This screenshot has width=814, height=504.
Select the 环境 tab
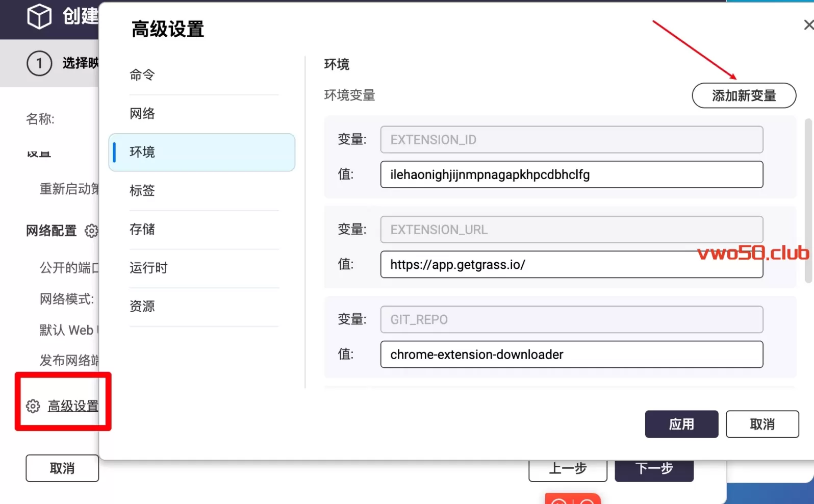tap(201, 152)
